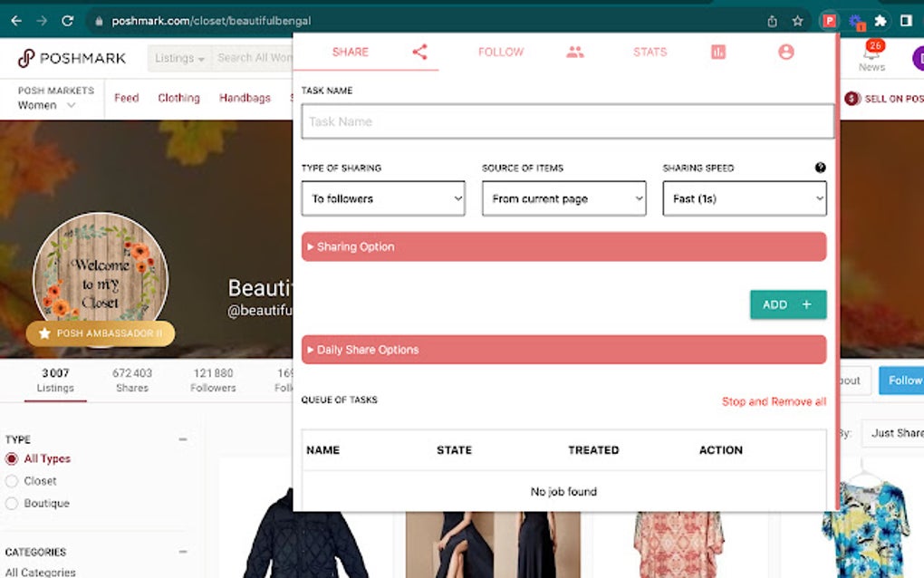Bookmark this page with the star icon
This screenshot has height=578, width=924.
(797, 21)
